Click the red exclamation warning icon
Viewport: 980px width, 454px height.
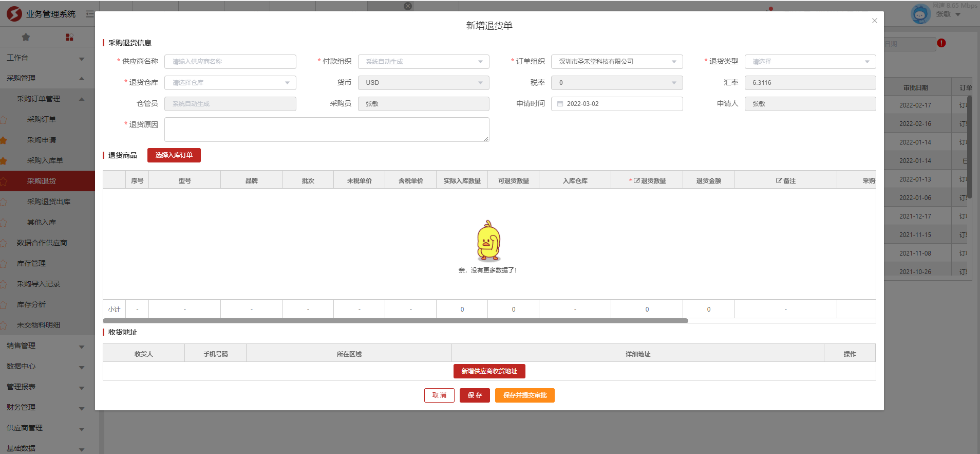tap(941, 43)
